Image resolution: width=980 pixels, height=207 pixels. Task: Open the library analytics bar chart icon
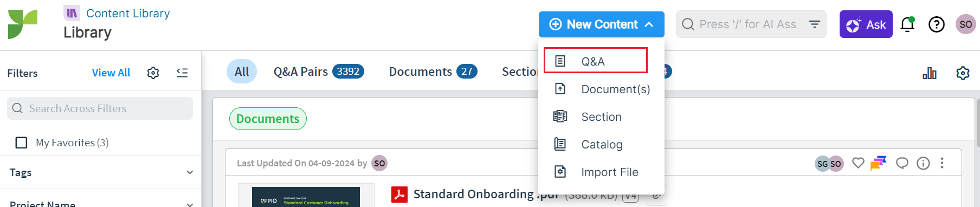pyautogui.click(x=930, y=73)
